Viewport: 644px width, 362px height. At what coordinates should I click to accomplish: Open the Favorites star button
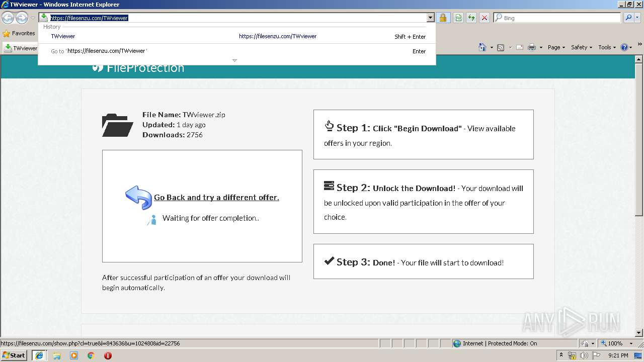click(19, 33)
